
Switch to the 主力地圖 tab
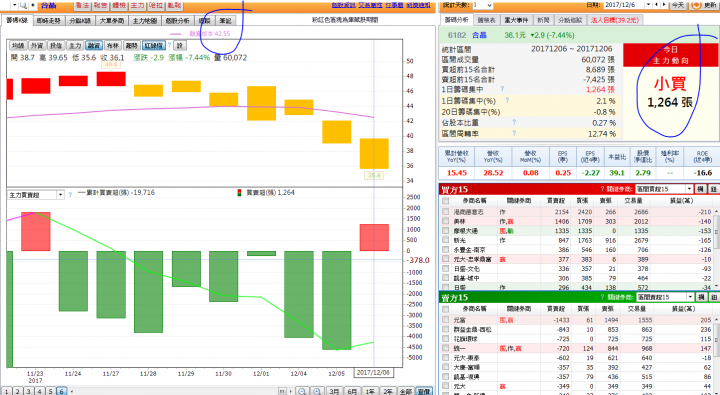(x=145, y=21)
